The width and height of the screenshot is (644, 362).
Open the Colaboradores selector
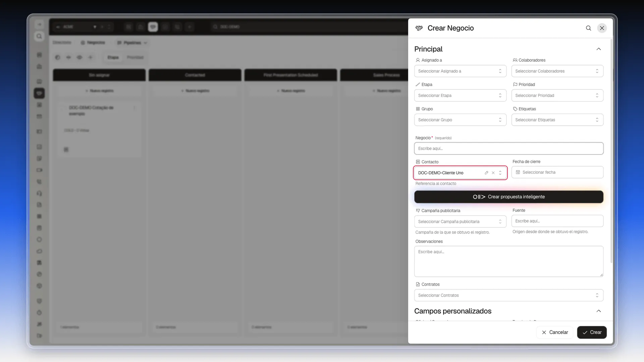557,71
